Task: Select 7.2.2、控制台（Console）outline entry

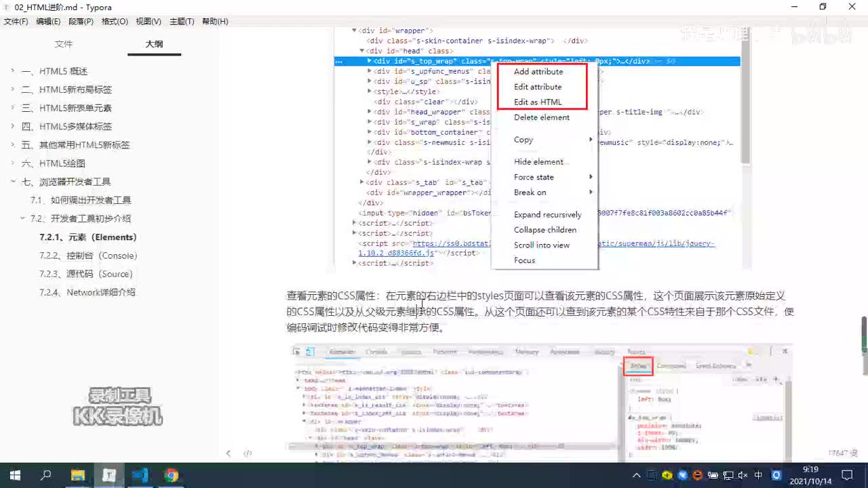Action: (x=88, y=256)
